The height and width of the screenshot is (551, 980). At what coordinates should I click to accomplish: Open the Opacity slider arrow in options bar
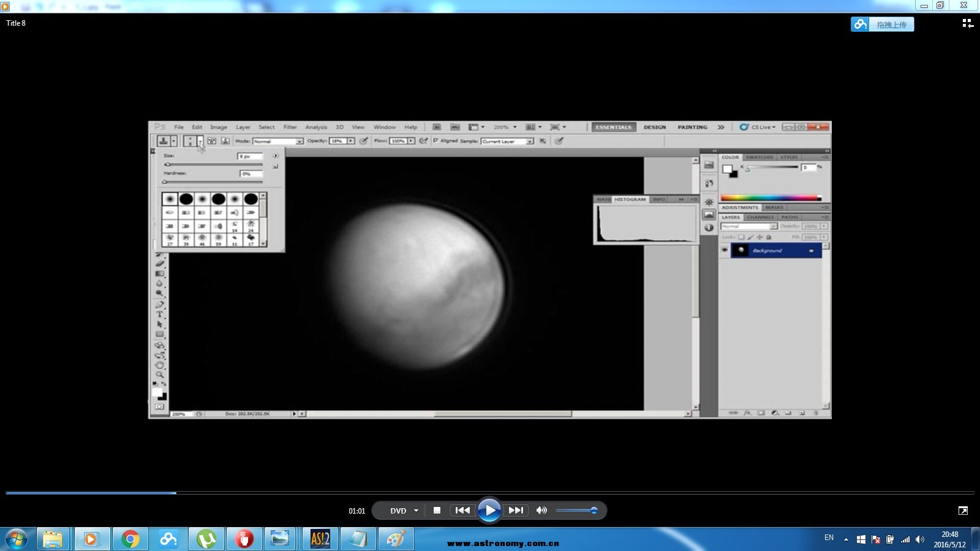pyautogui.click(x=351, y=141)
